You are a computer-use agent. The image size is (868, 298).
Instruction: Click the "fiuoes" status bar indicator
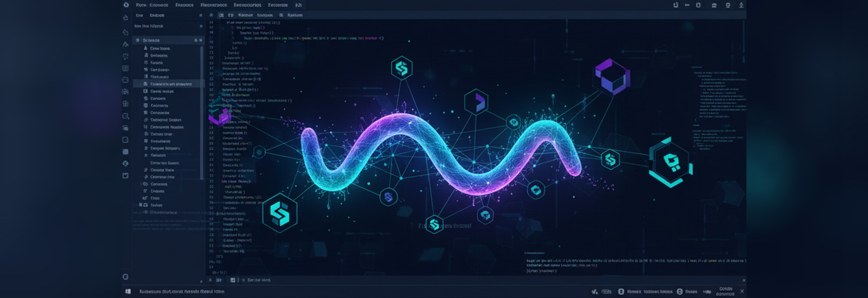click(691, 291)
